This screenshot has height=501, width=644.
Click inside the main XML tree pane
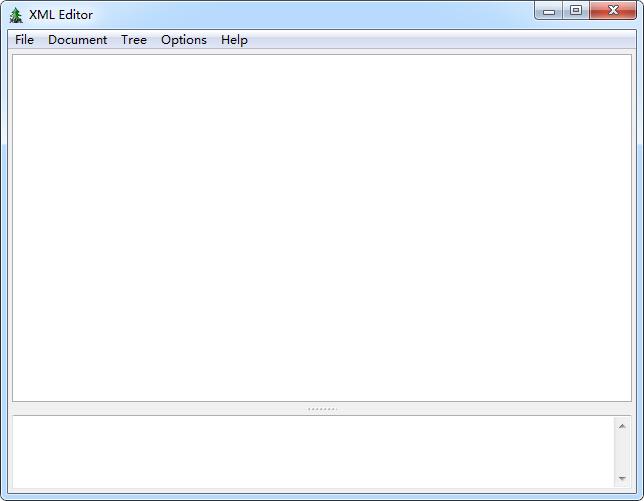[322, 228]
